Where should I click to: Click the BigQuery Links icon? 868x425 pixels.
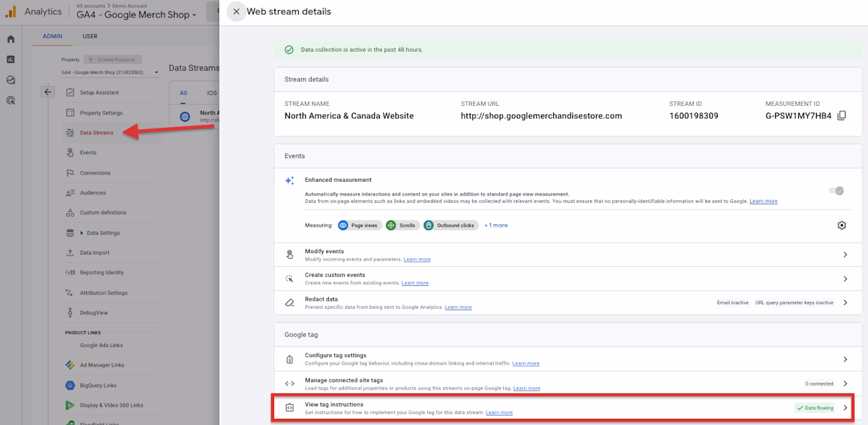(x=70, y=386)
